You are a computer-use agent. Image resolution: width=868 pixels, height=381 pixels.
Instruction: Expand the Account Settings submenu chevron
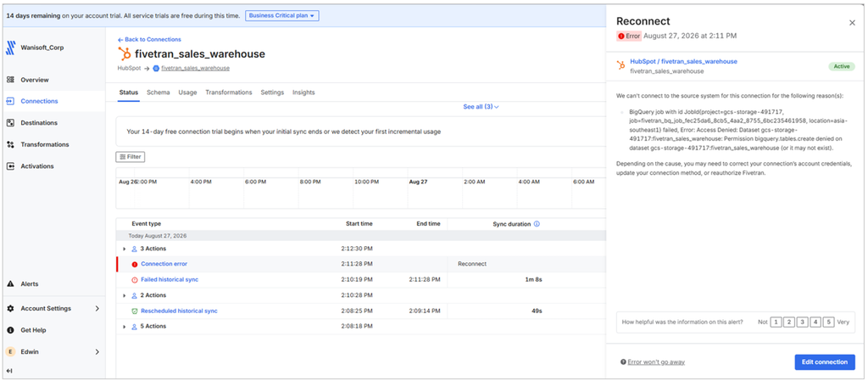[97, 309]
